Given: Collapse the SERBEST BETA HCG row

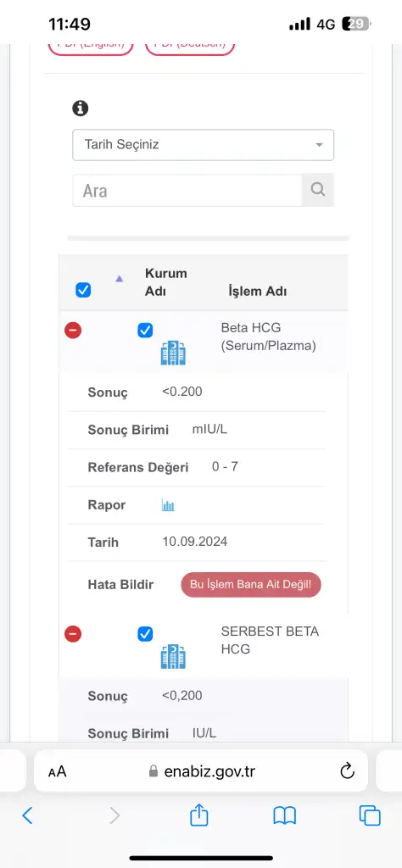Looking at the screenshot, I should [73, 634].
